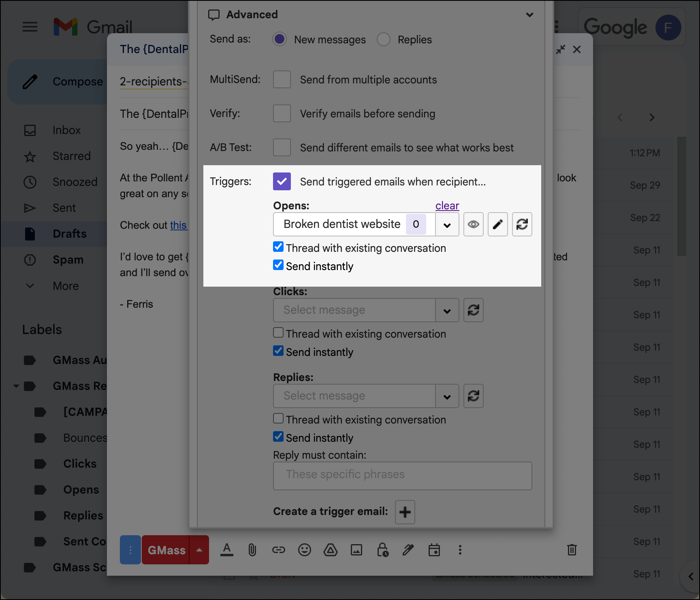Viewport: 700px width, 600px height.
Task: Click the blue GMass options dots button
Action: click(130, 550)
